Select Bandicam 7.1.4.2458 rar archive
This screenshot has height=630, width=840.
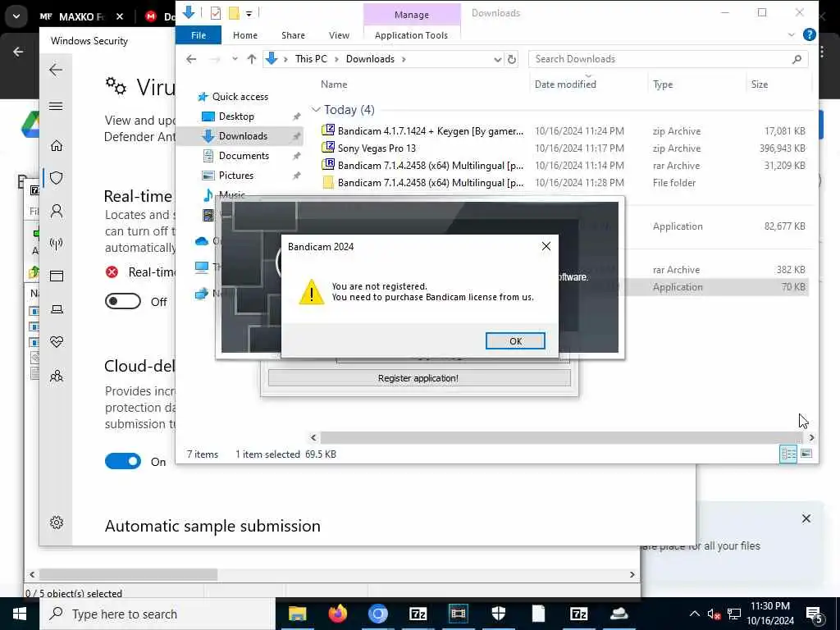(430, 165)
